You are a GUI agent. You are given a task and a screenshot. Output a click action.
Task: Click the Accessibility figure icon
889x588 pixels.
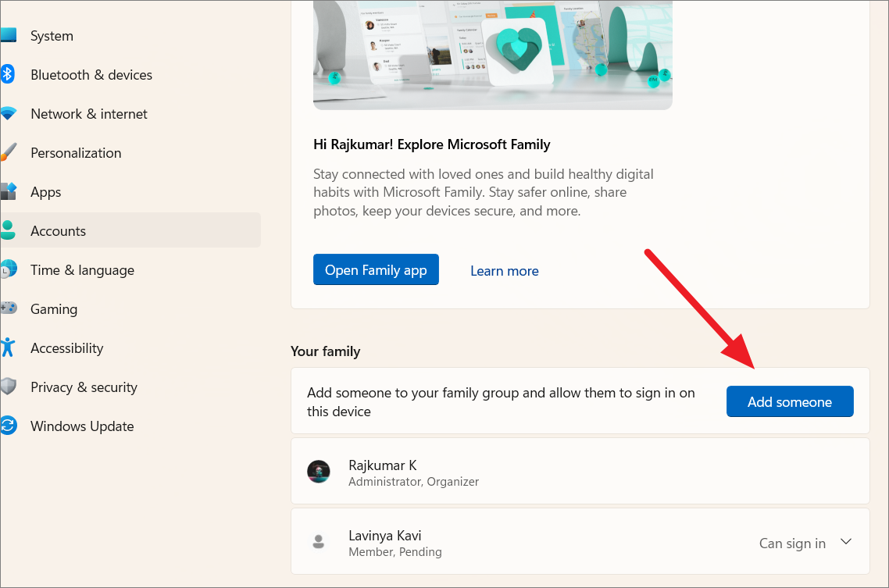pyautogui.click(x=8, y=348)
